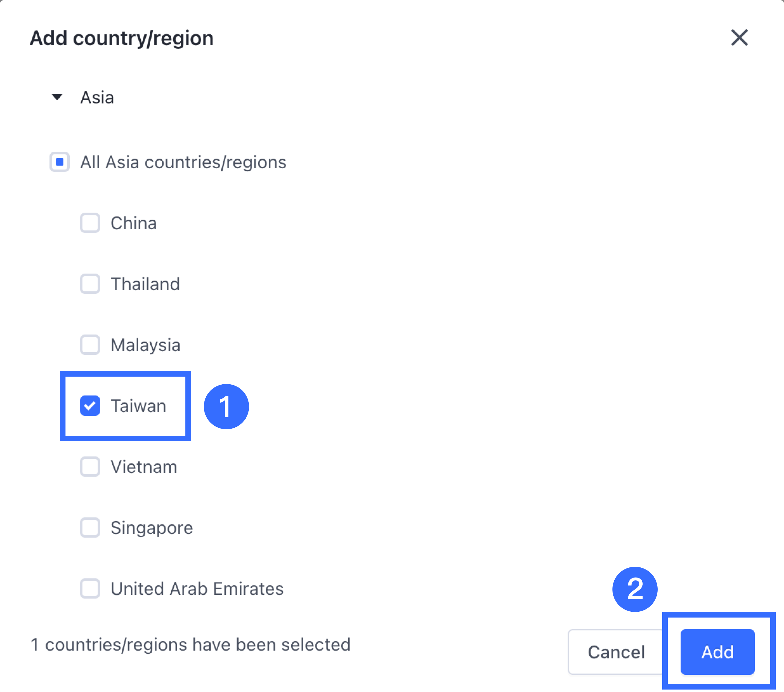Check the Singapore checkbox

[90, 528]
